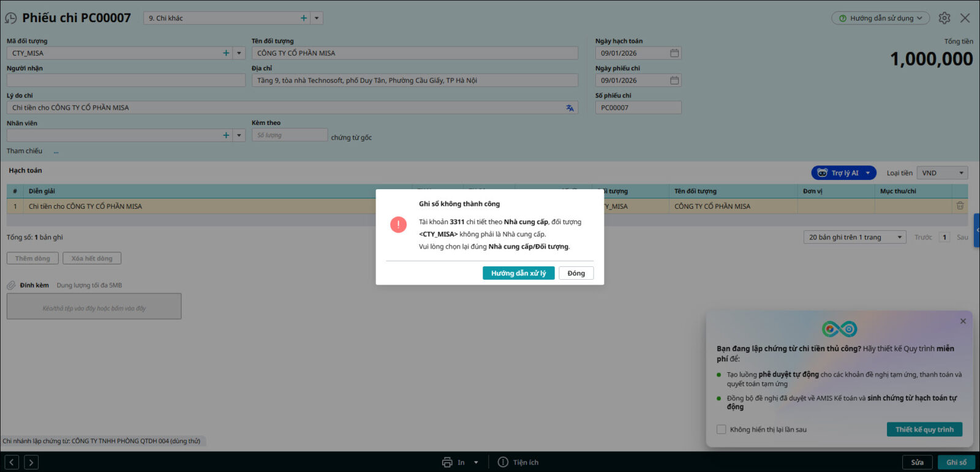The width and height of the screenshot is (980, 472).
Task: Open the Trợ lý AI menu
Action: tap(843, 173)
